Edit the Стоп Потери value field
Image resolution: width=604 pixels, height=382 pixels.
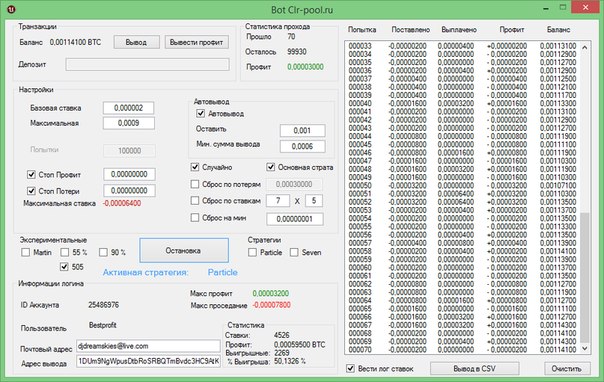(129, 191)
